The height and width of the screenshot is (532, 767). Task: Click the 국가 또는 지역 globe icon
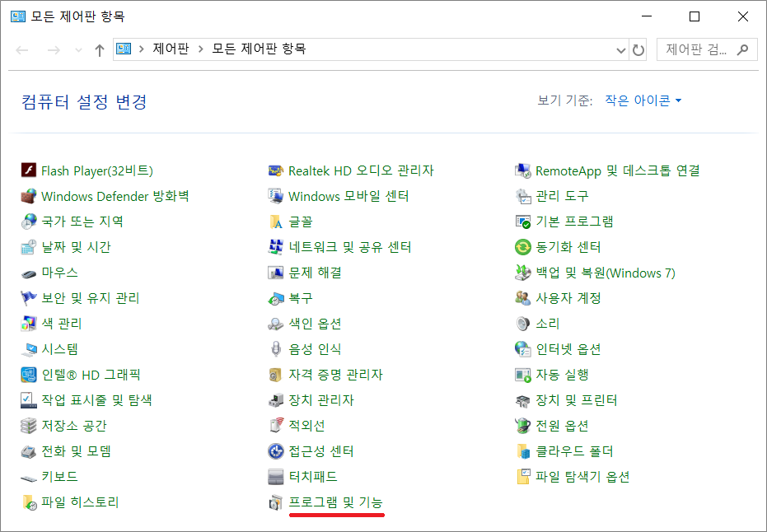click(x=29, y=222)
